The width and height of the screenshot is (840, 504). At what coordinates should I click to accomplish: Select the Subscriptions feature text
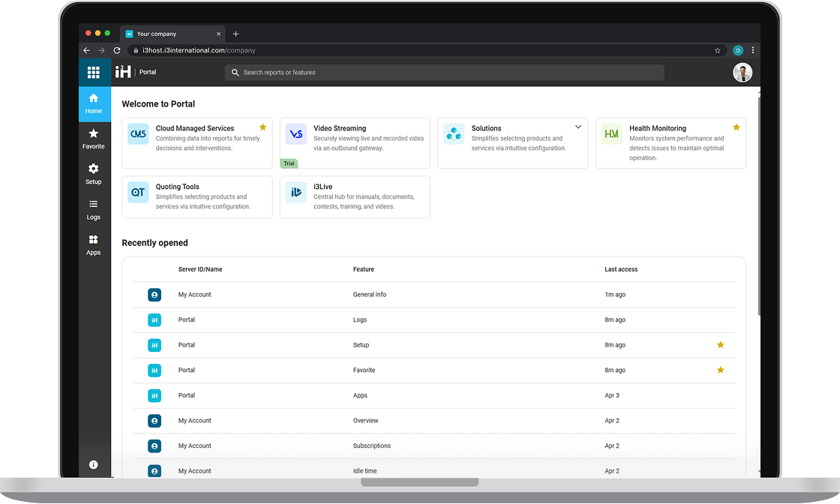tap(372, 445)
